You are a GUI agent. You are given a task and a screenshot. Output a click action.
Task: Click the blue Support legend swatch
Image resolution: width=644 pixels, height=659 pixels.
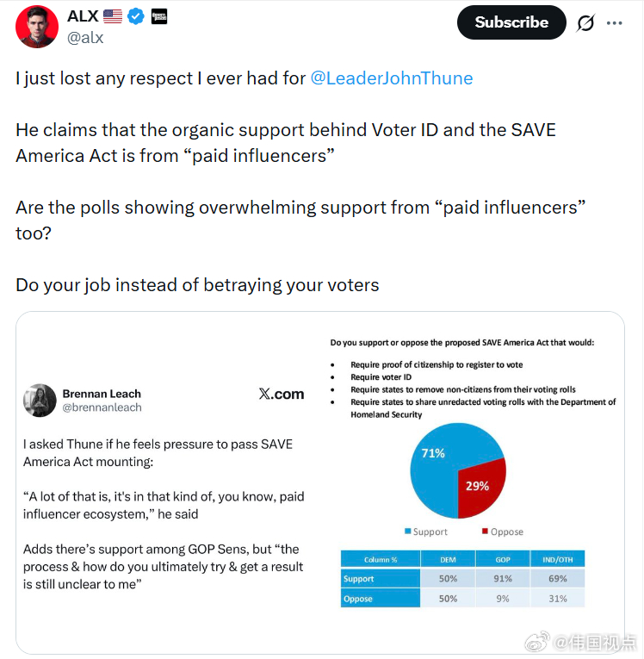407,532
